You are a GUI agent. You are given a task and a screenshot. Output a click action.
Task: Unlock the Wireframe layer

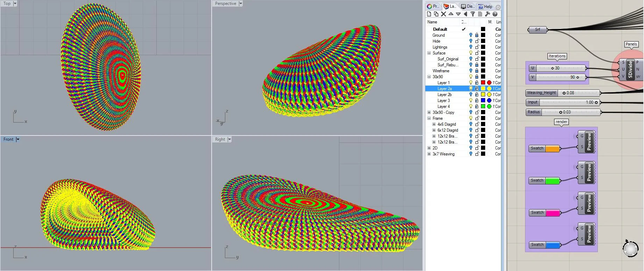(477, 71)
